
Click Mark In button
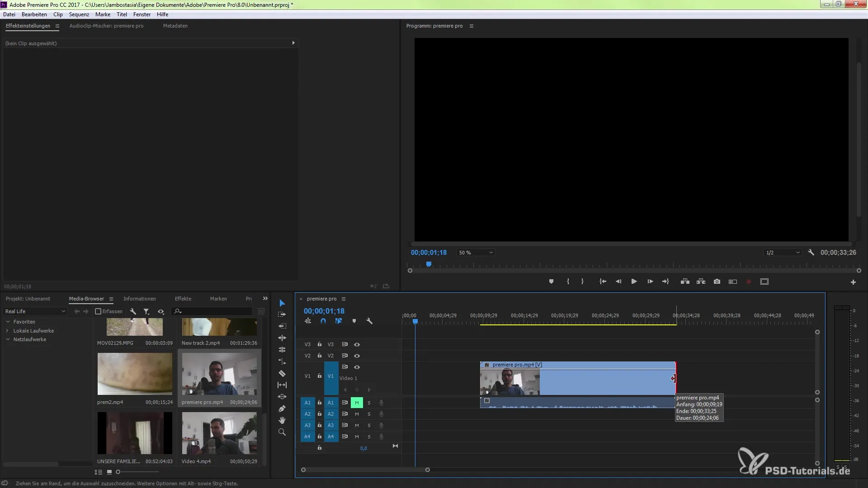point(568,282)
